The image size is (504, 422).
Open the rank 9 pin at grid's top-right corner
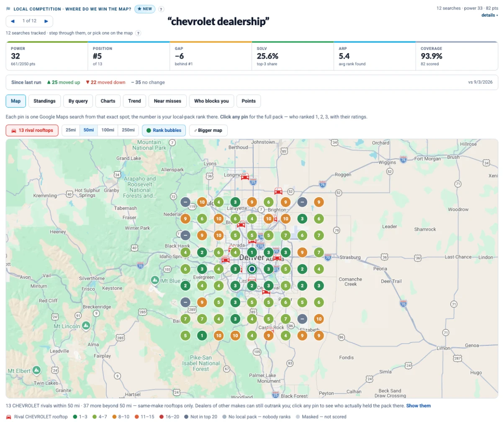319,202
